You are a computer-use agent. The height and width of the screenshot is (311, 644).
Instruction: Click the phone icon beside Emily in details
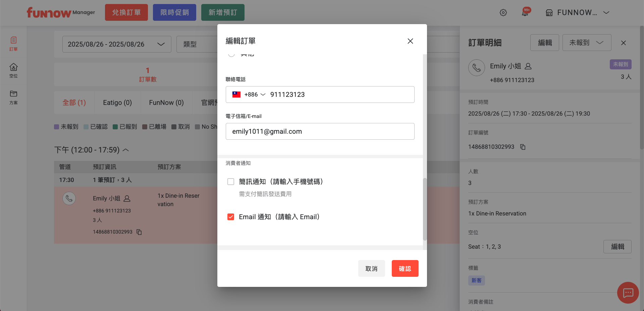pos(477,68)
